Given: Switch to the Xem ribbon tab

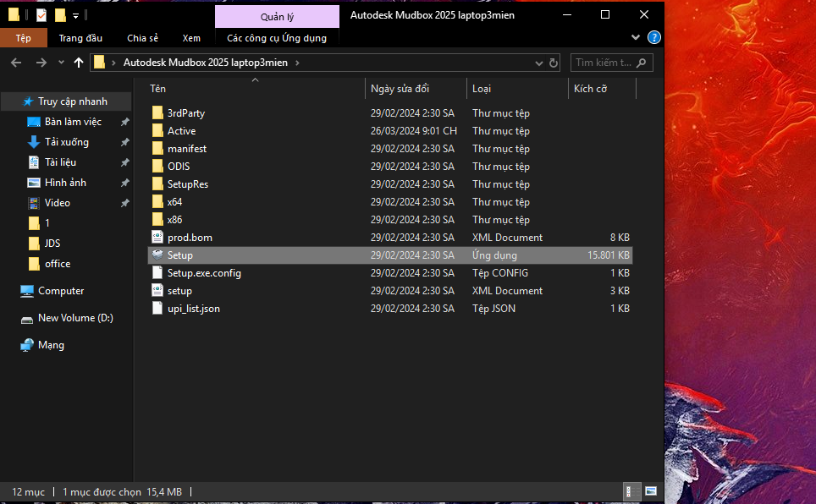Looking at the screenshot, I should [x=191, y=38].
